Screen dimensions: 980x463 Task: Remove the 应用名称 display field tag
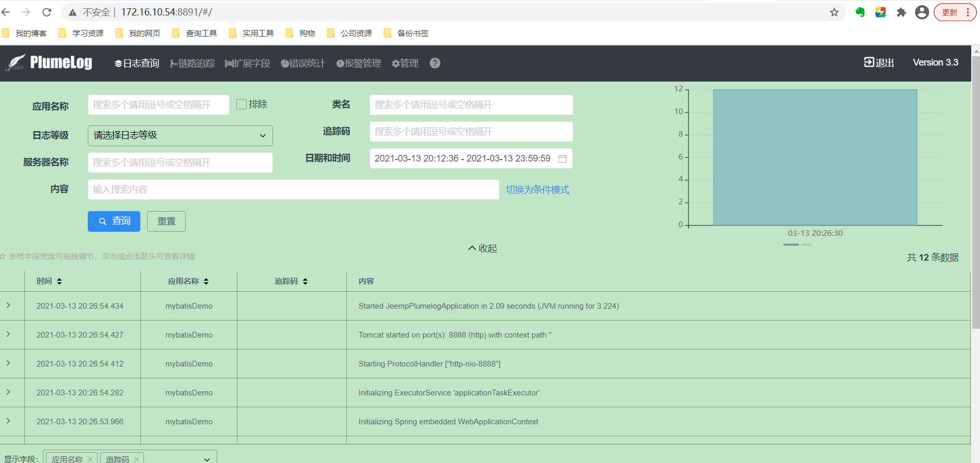pyautogui.click(x=90, y=459)
